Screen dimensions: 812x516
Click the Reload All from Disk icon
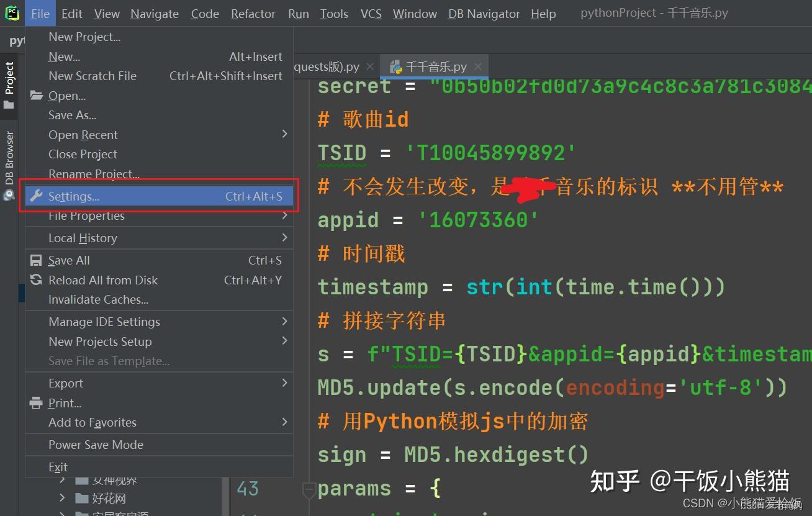tap(37, 279)
